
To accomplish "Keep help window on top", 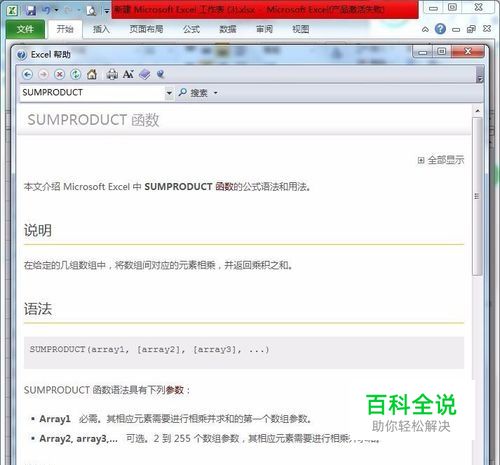I will click(x=161, y=74).
